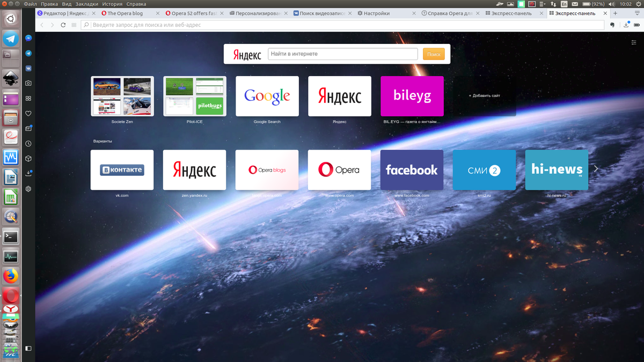Open VK messenger icon in the sidebar
The image size is (644, 362).
pos(28,68)
